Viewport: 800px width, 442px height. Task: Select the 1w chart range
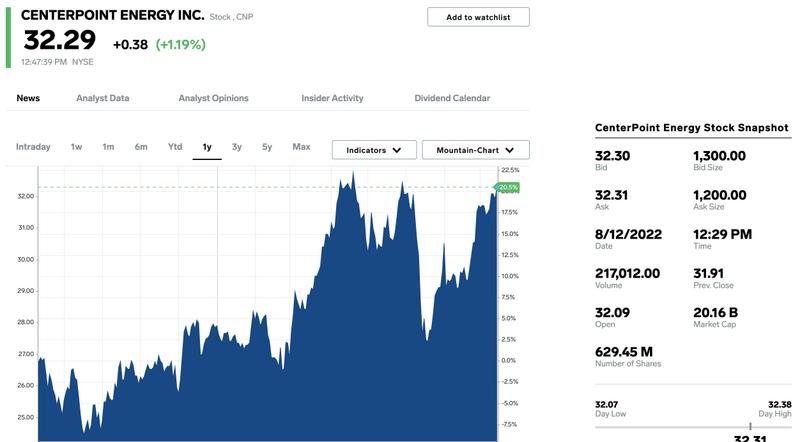coord(76,147)
